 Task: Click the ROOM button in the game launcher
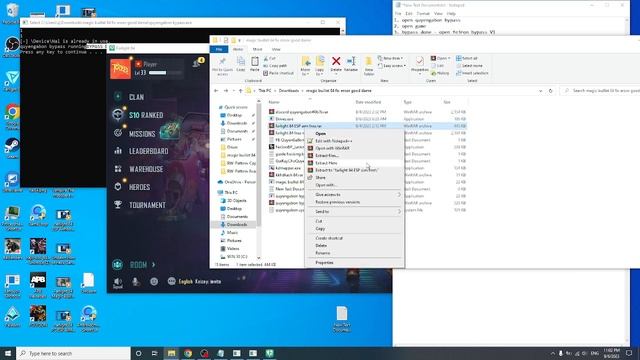(138, 265)
